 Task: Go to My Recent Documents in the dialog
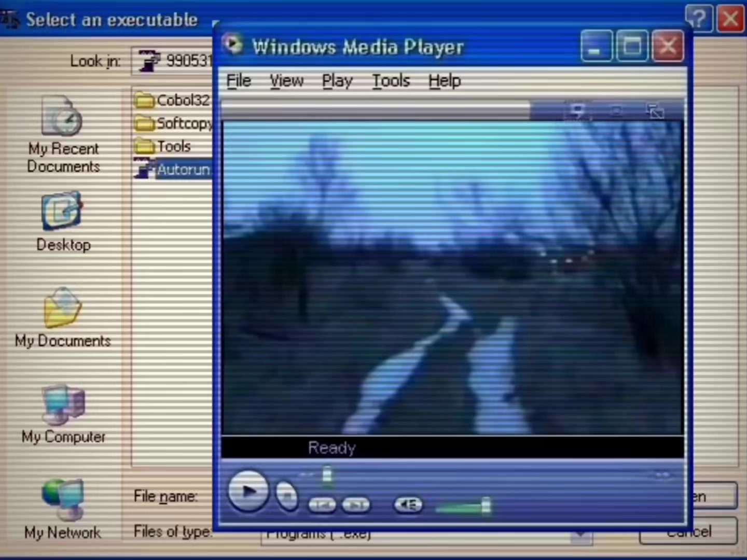pos(63,135)
